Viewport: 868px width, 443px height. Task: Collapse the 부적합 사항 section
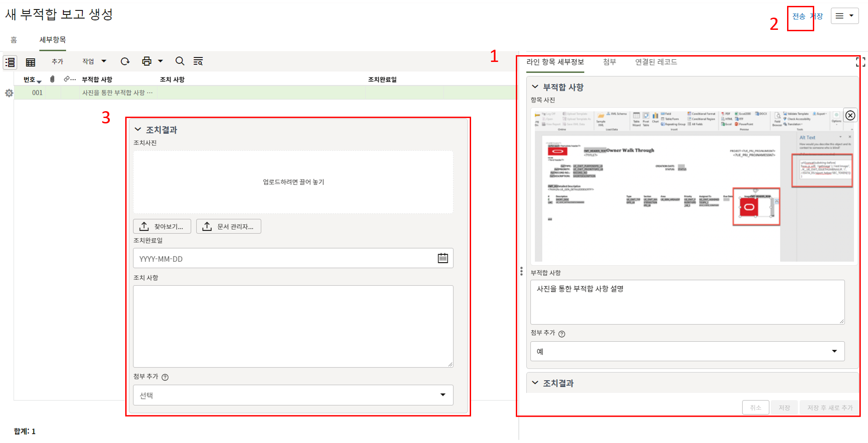coord(535,87)
